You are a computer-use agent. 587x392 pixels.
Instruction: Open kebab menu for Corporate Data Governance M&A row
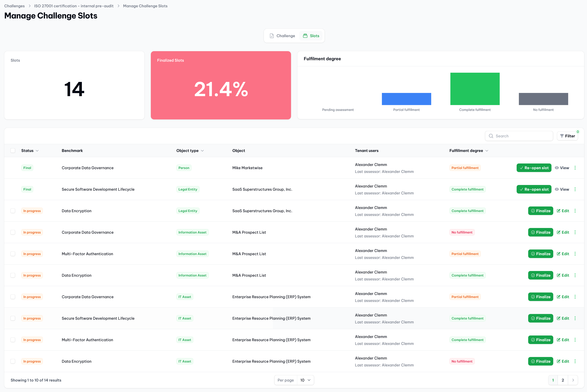click(575, 232)
